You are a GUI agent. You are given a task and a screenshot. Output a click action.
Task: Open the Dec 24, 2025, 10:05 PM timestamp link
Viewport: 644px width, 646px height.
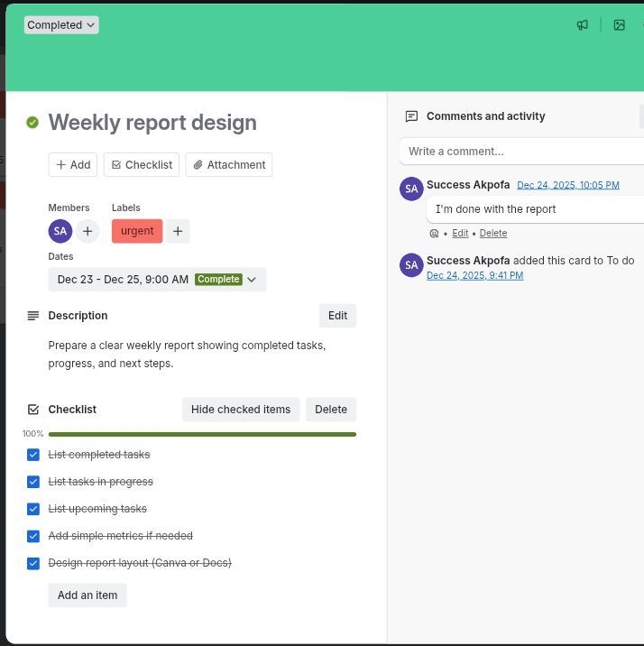pos(568,185)
